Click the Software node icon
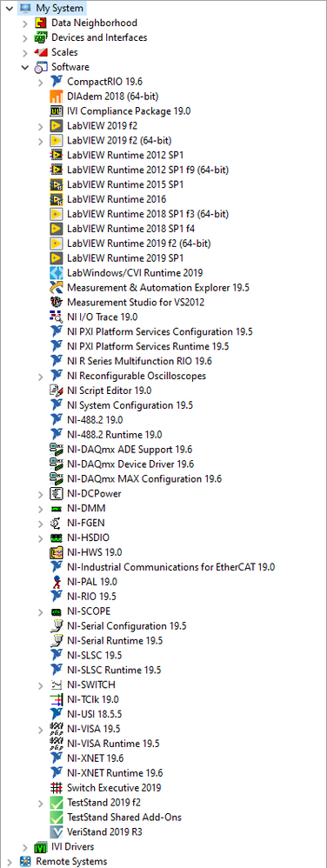The image size is (327, 868). click(41, 67)
